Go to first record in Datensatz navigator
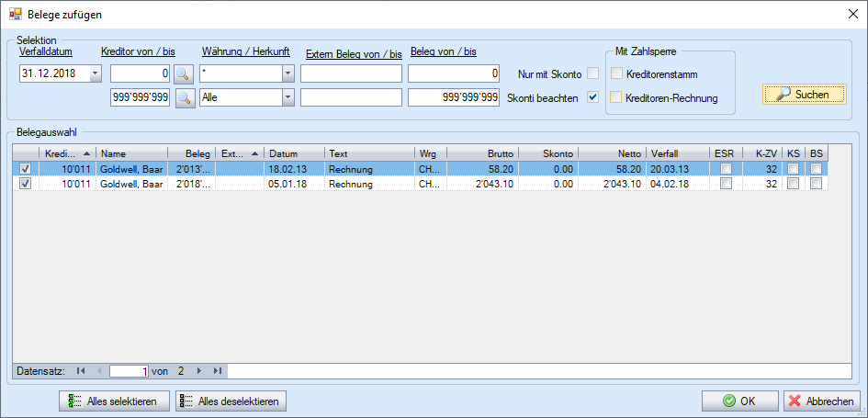Viewport: 868px width, 418px height. tap(81, 371)
